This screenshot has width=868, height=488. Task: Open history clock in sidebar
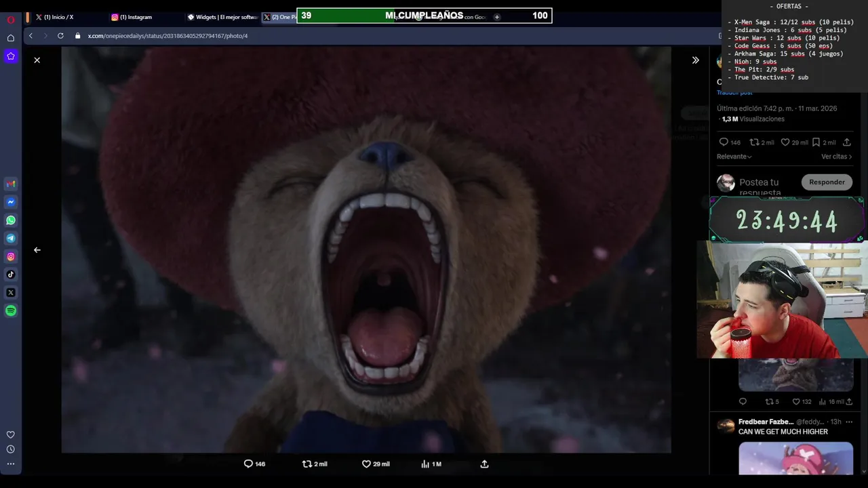point(11,449)
